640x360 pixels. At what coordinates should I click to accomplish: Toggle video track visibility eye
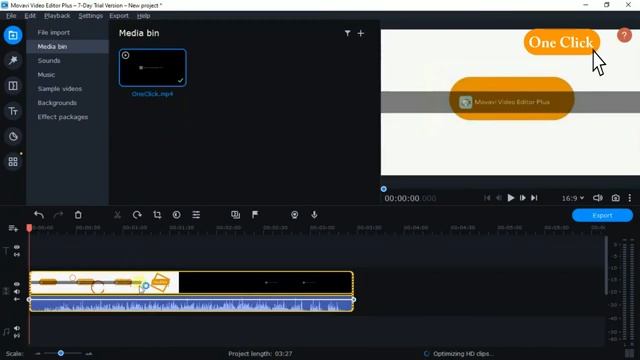click(x=17, y=284)
